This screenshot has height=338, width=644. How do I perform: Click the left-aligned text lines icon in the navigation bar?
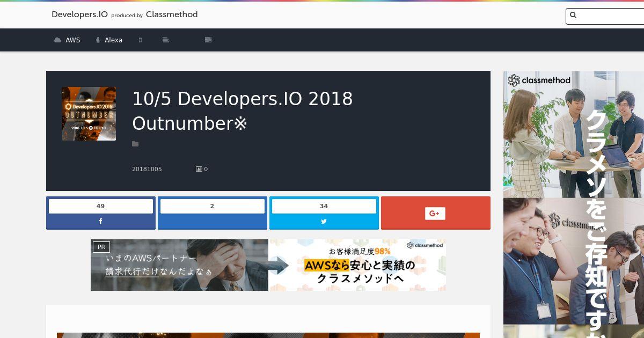[x=166, y=40]
